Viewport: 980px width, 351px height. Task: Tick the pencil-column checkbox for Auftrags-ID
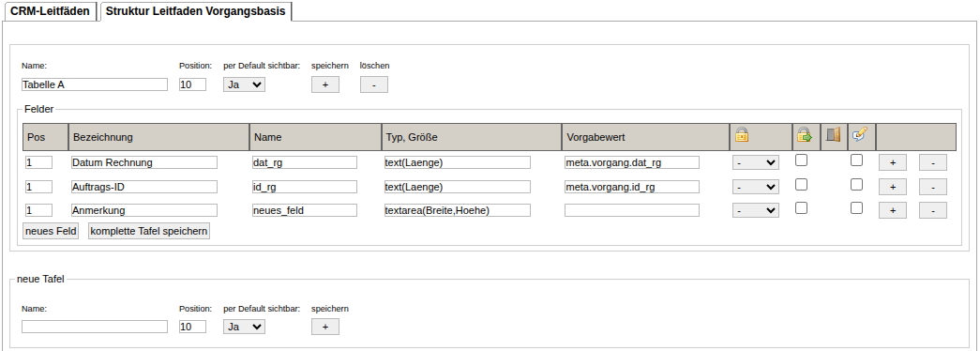857,184
